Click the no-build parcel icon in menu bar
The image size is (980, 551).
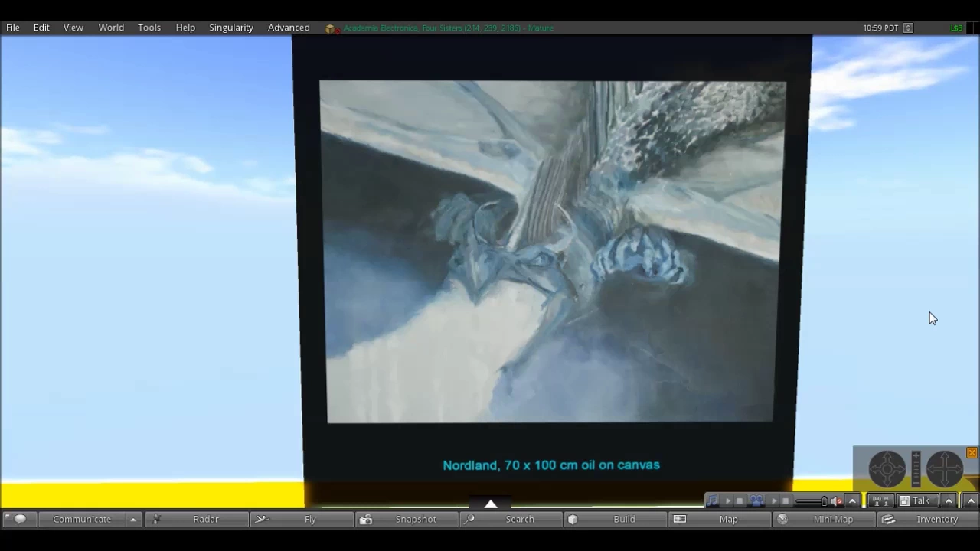(x=331, y=28)
